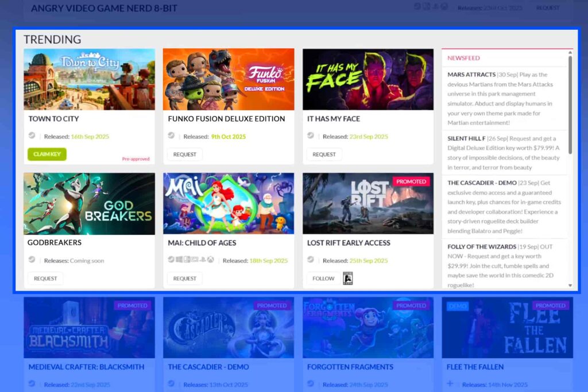This screenshot has width=588, height=392.
Task: Click the Steam icon under Funko Fusion Deluxe Edition
Action: point(171,135)
